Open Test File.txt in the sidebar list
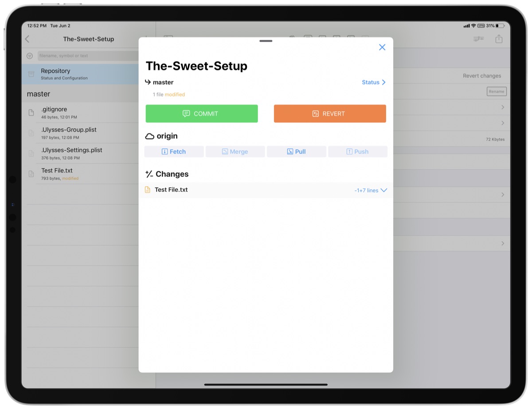This screenshot has height=410, width=532. point(80,174)
